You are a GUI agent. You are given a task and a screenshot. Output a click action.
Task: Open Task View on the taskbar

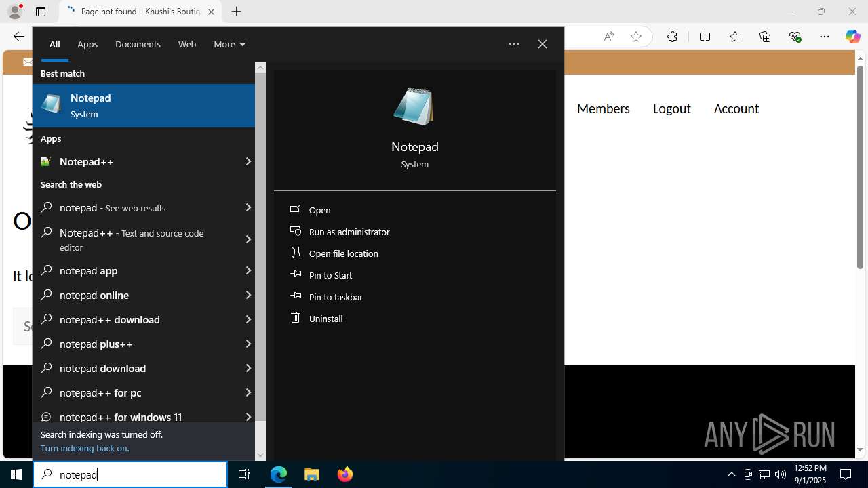[244, 474]
